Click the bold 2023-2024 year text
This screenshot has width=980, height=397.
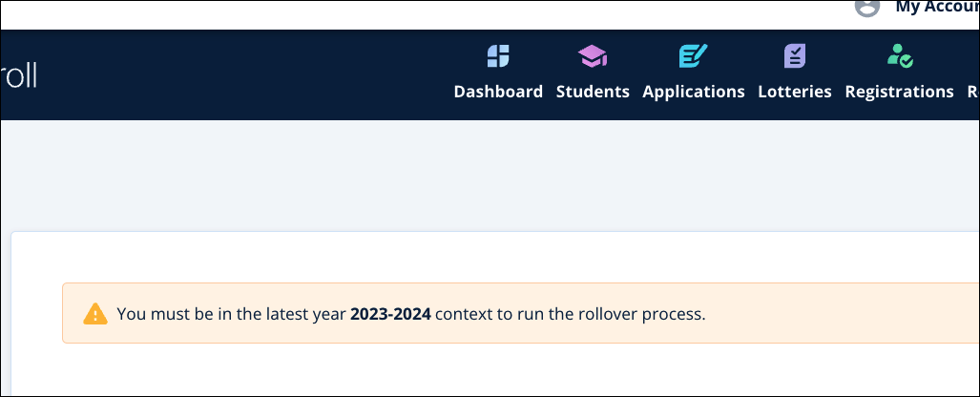[390, 313]
